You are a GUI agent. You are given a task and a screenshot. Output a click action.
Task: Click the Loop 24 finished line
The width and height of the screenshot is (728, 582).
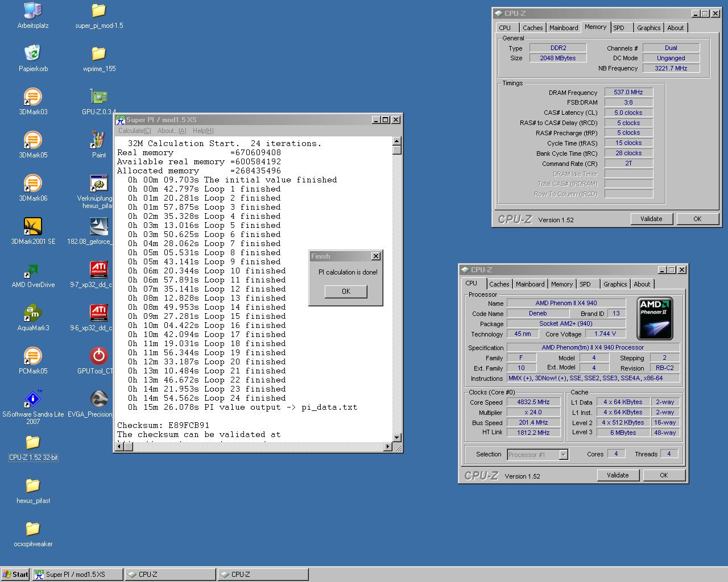click(207, 398)
